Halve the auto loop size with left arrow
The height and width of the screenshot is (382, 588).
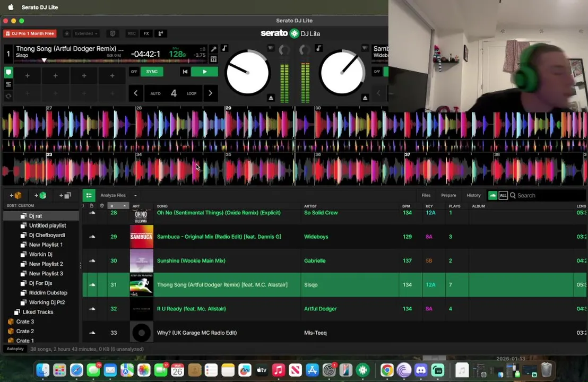(x=136, y=93)
